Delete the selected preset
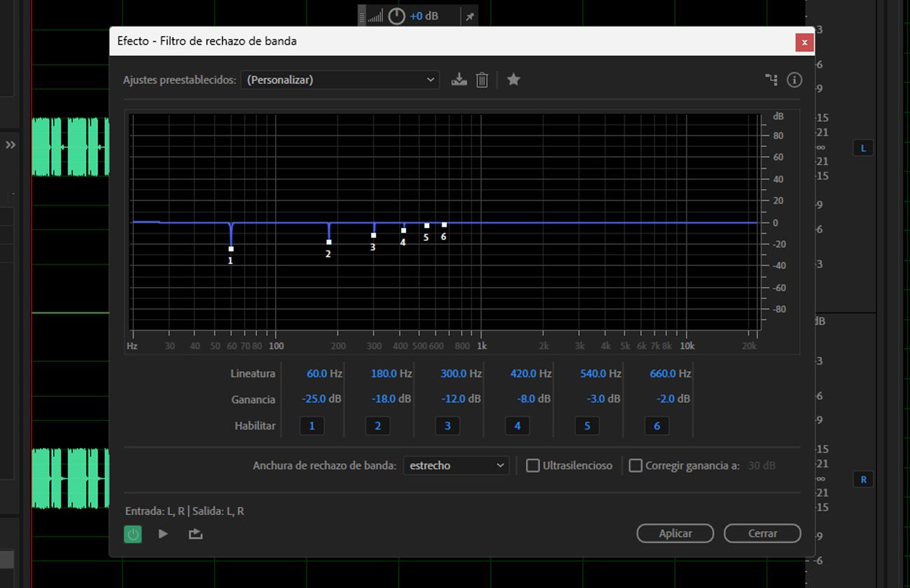The height and width of the screenshot is (588, 910). [x=482, y=79]
